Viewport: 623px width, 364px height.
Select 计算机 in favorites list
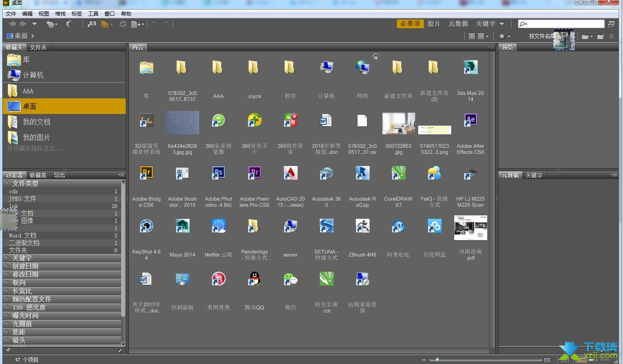click(x=64, y=75)
